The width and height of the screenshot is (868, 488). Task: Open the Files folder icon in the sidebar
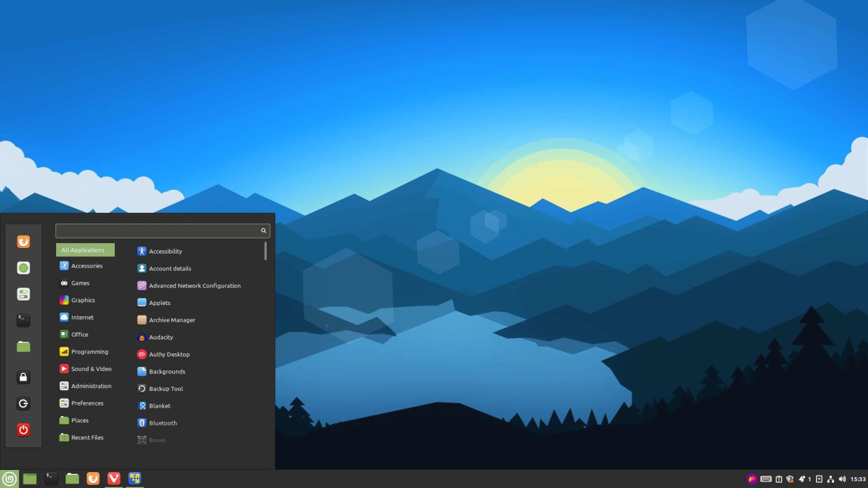pyautogui.click(x=23, y=346)
